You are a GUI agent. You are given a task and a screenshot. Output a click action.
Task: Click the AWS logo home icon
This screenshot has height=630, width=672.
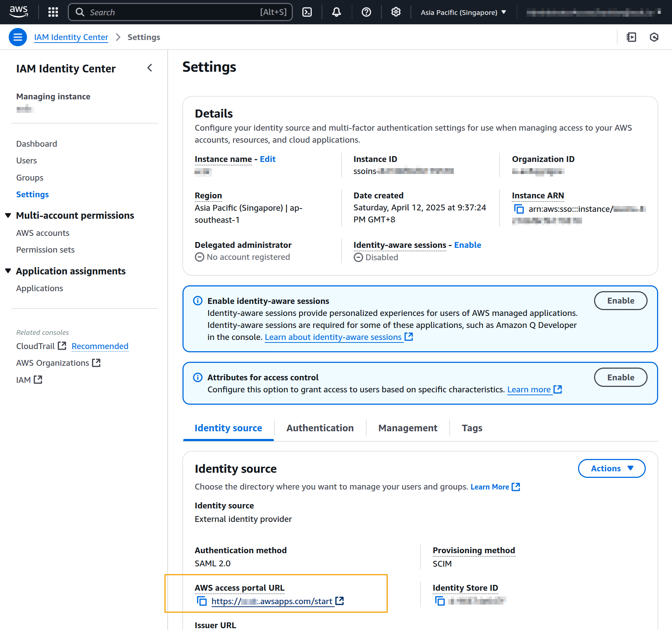click(x=19, y=12)
